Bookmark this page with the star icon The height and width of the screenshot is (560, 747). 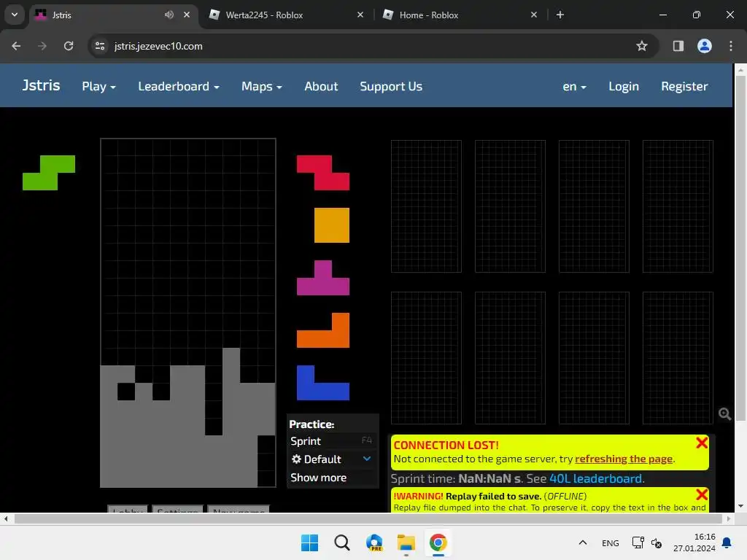pos(642,46)
